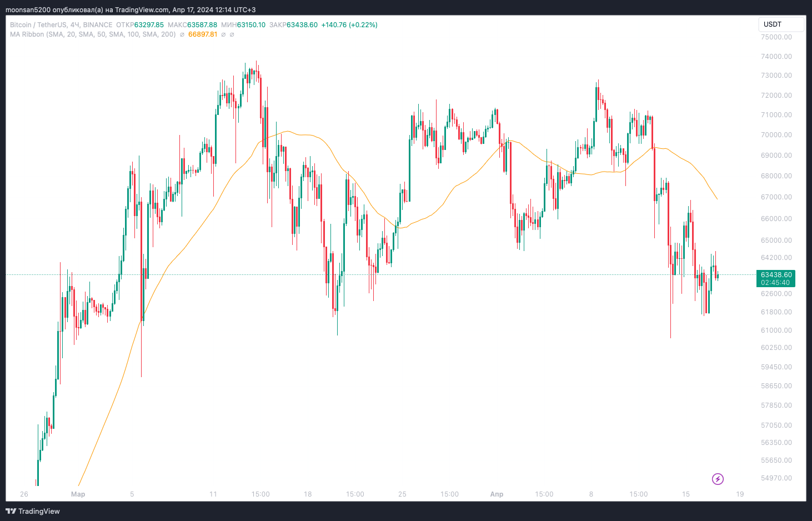The height and width of the screenshot is (521, 812).
Task: Click the change value +140.76 (+0.22%)
Action: (349, 25)
